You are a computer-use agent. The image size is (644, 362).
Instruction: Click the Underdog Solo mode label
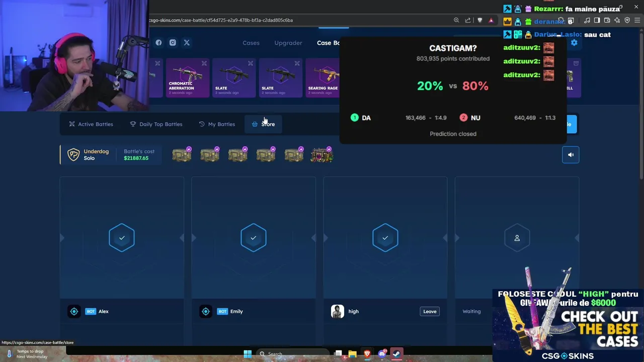tap(96, 154)
